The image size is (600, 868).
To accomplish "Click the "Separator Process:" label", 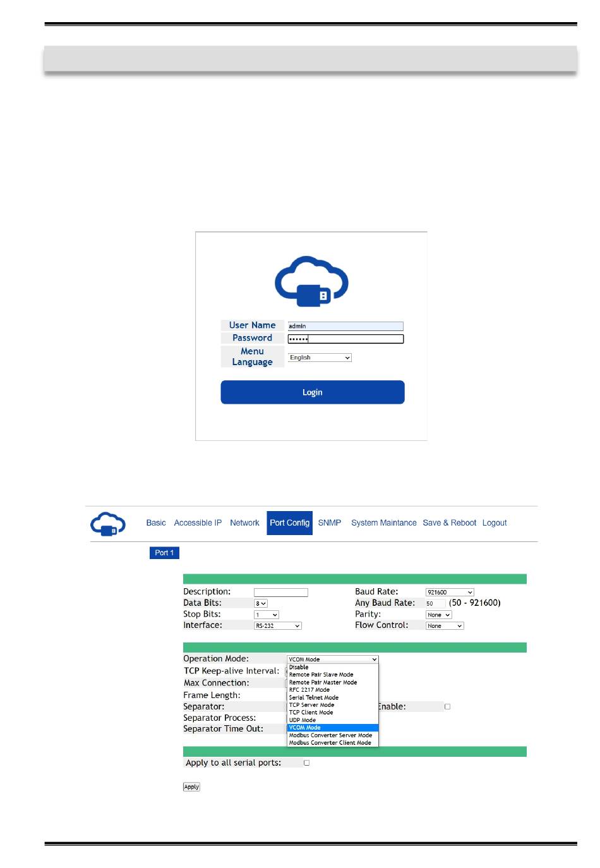I will pos(220,718).
